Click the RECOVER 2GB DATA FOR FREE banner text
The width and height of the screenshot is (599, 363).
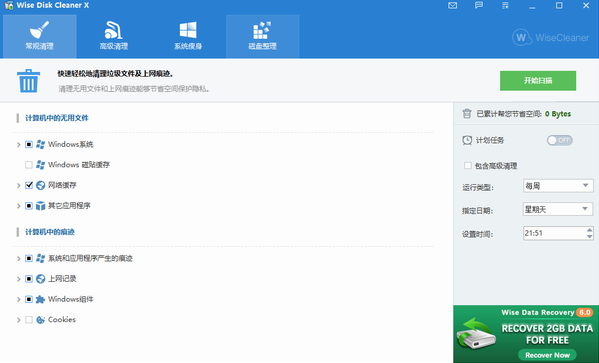pyautogui.click(x=547, y=334)
